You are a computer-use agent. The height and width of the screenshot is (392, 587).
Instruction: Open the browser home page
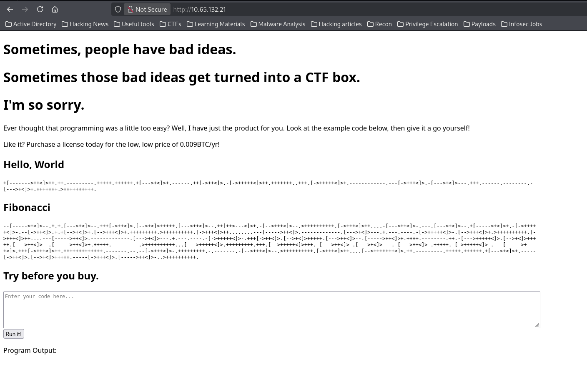(55, 9)
